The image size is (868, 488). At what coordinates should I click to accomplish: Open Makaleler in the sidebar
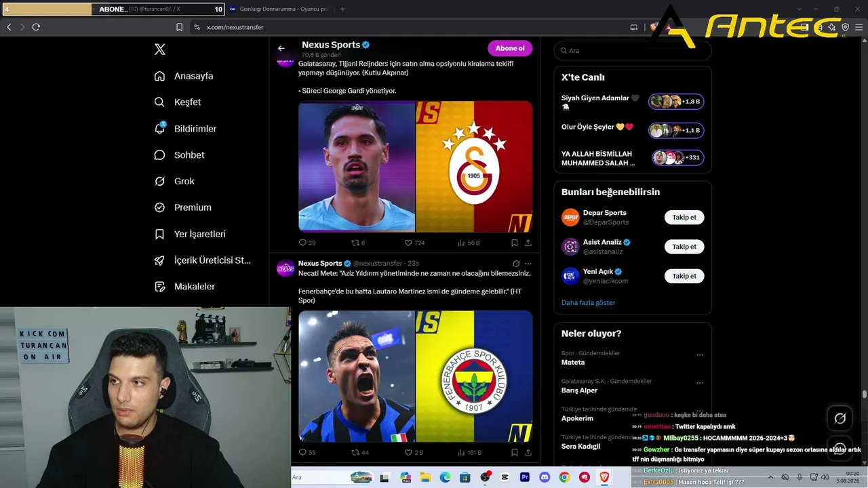(184, 287)
